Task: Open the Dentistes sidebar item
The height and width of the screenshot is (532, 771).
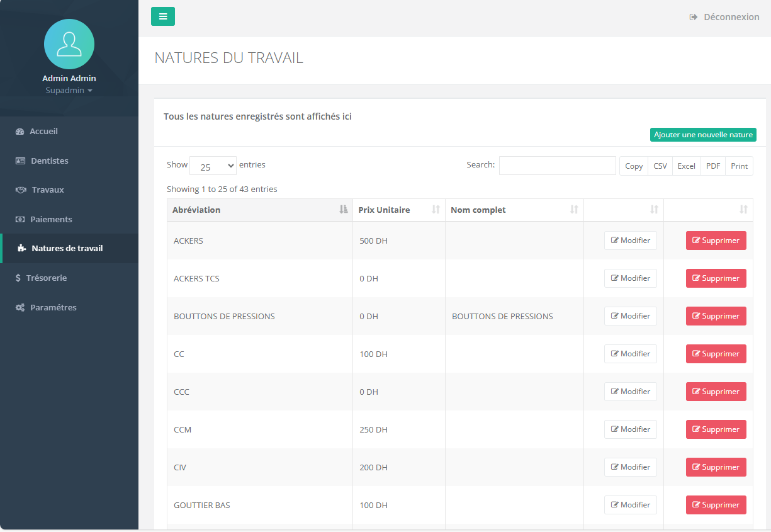Action: coord(49,161)
